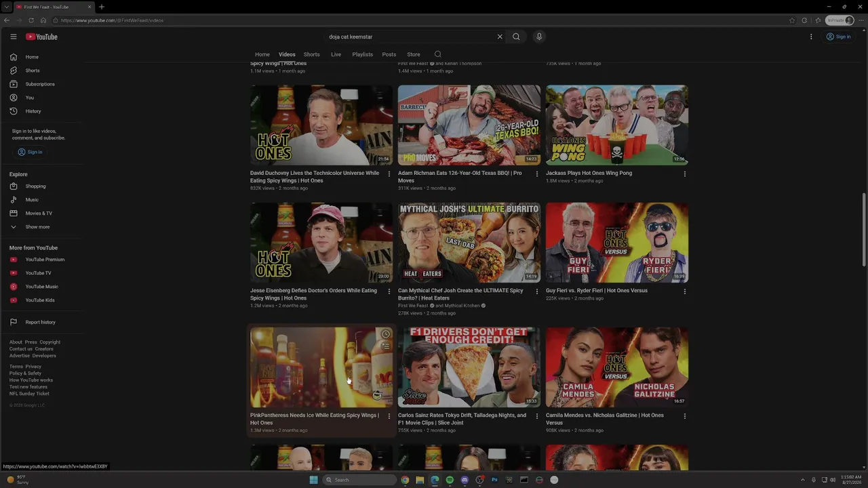Click the YouTube logo
Screen dimensions: 868x488
pos(42,37)
